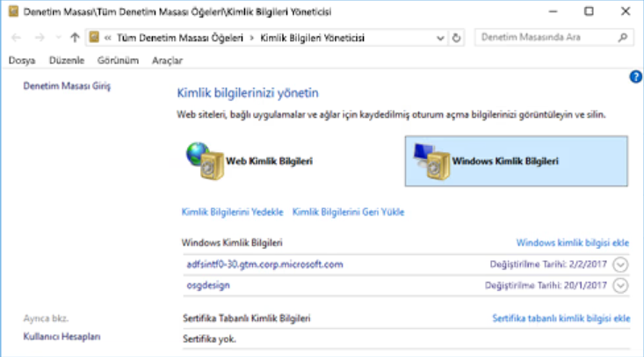This screenshot has height=357, width=644.
Task: Open help with the blue question icon
Action: tap(635, 76)
